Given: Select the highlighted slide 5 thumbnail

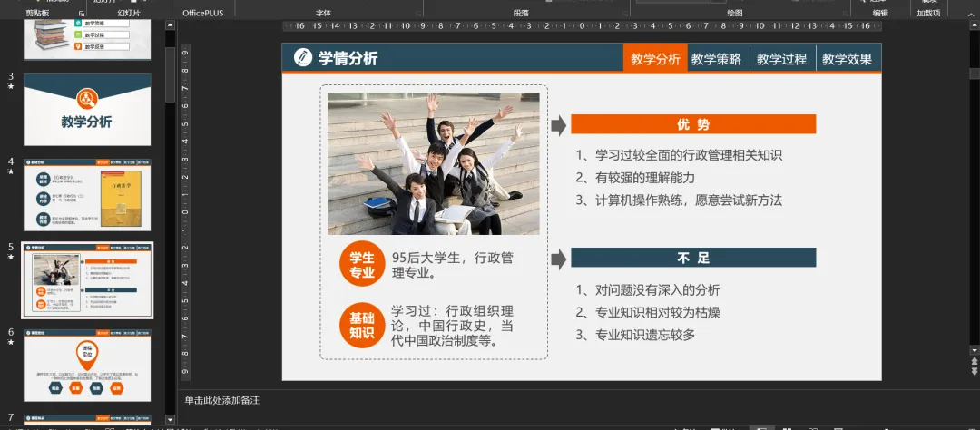Looking at the screenshot, I should (87, 280).
